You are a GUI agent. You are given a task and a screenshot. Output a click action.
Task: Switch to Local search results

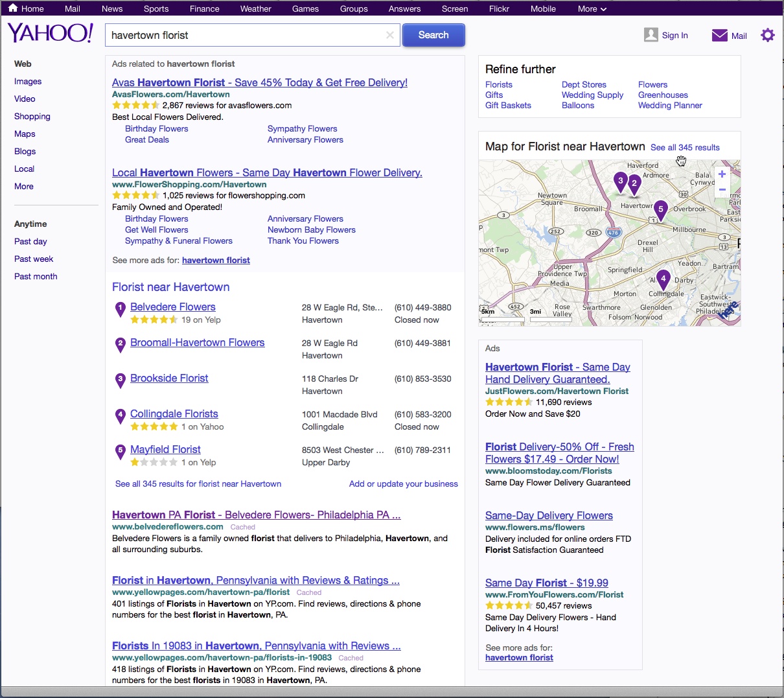24,169
